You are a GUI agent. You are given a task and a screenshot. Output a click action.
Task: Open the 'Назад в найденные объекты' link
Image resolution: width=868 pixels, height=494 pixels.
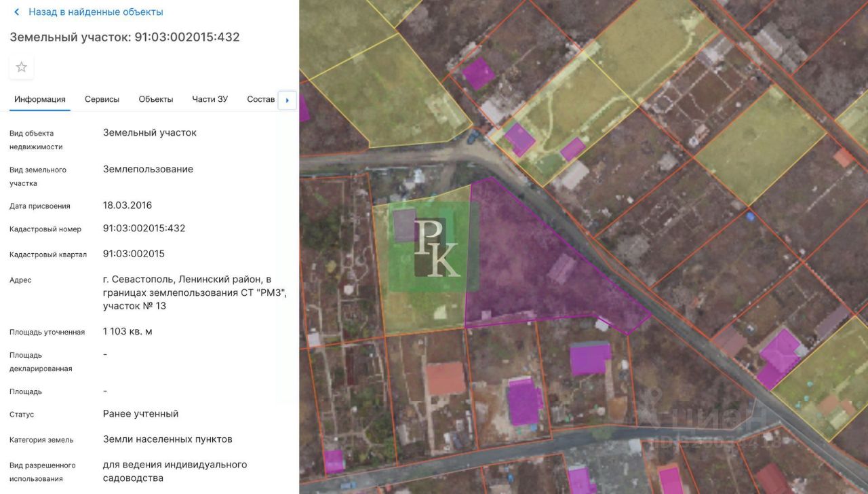96,12
